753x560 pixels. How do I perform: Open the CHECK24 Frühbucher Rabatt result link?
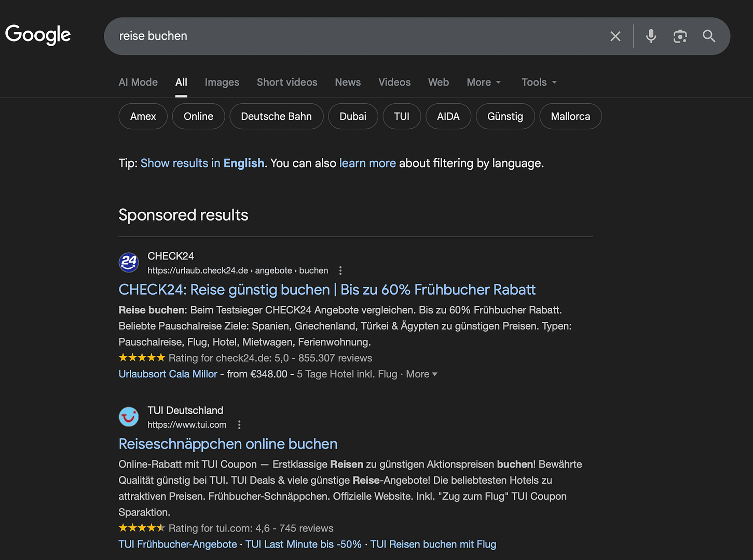[x=326, y=289]
